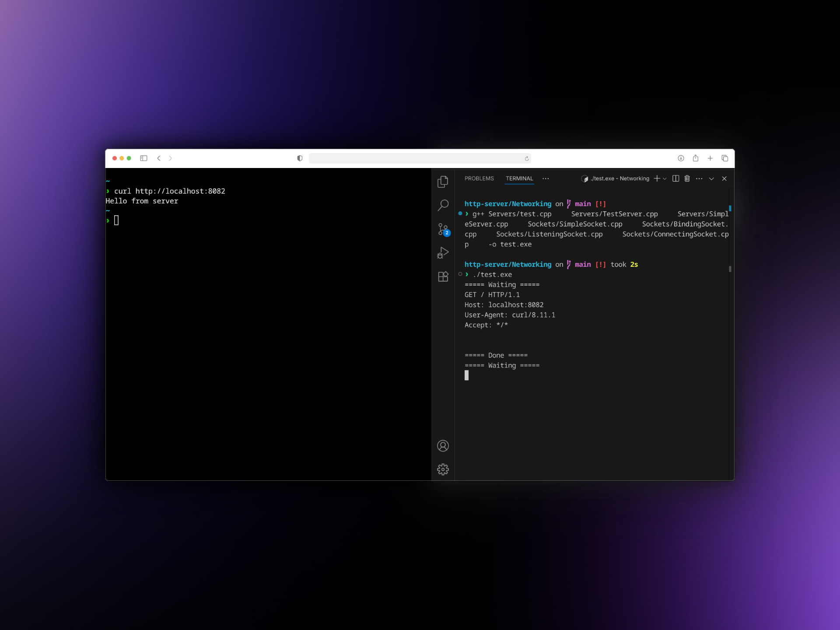Switch to the PROBLEMS tab
840x630 pixels.
(479, 178)
